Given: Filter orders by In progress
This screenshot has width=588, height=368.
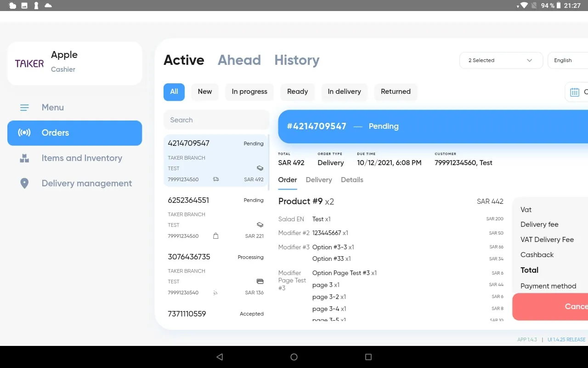Looking at the screenshot, I should pyautogui.click(x=249, y=92).
